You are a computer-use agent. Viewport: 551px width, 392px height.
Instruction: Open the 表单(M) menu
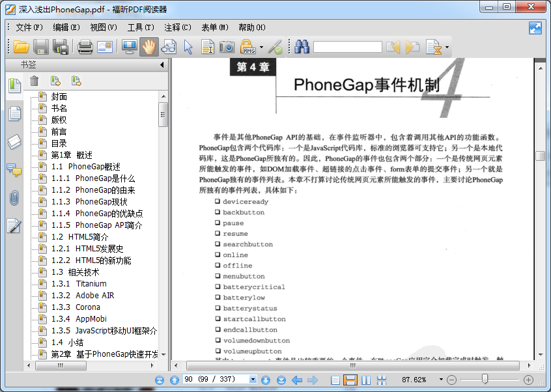click(x=215, y=27)
